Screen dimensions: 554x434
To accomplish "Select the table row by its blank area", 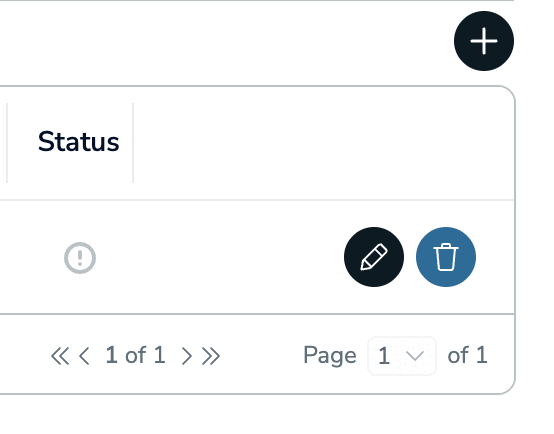I will (x=219, y=257).
